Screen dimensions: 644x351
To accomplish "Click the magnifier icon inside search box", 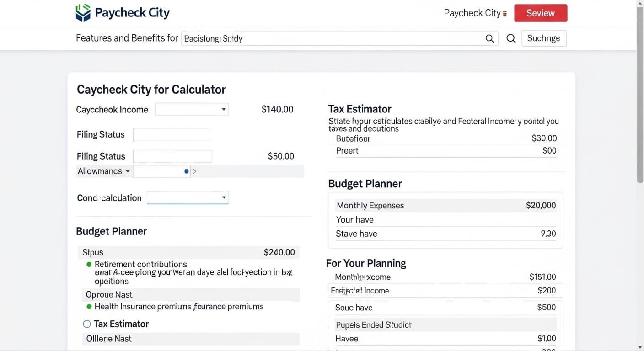I will (489, 39).
